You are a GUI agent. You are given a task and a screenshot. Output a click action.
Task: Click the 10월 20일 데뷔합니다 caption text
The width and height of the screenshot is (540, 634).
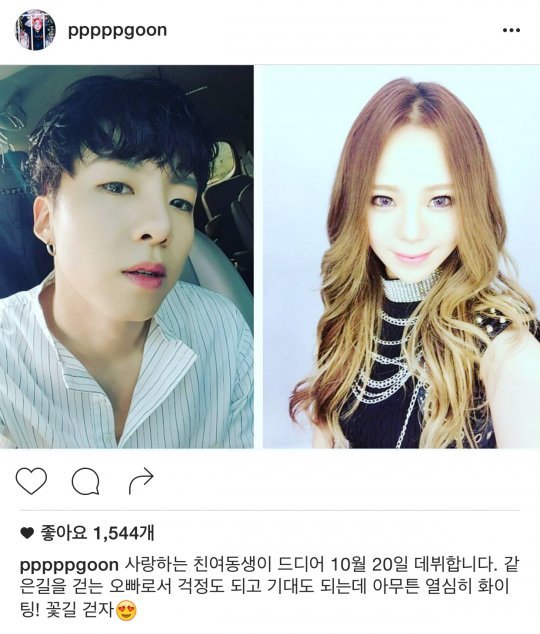click(x=413, y=565)
